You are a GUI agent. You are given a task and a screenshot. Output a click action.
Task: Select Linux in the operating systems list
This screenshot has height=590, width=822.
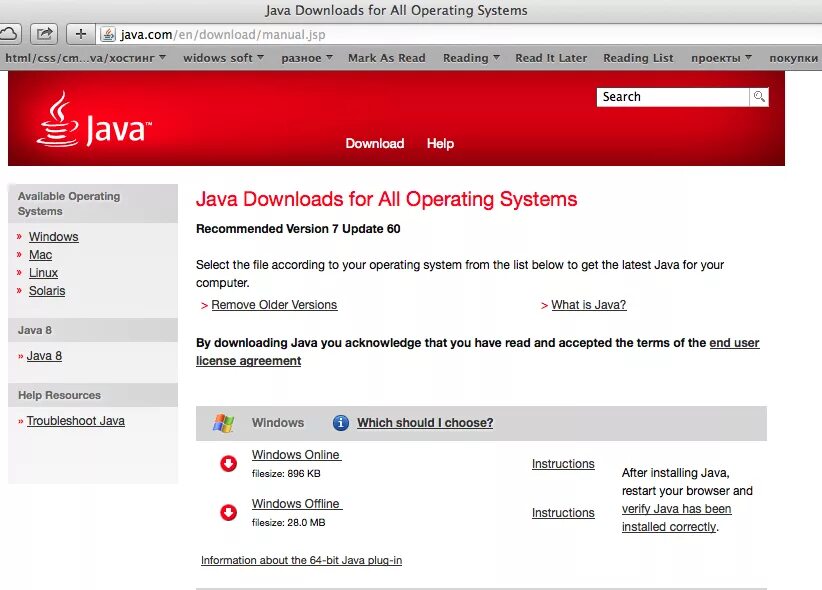click(x=43, y=273)
